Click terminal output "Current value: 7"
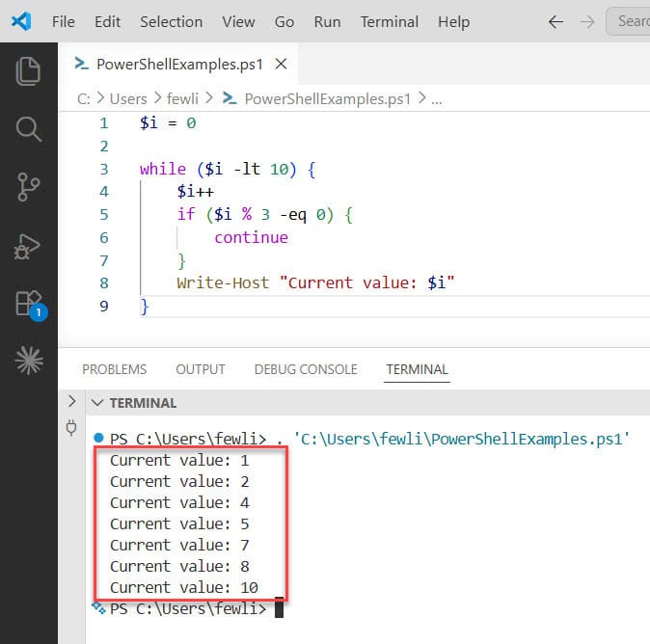Image resolution: width=650 pixels, height=644 pixels. click(x=179, y=545)
